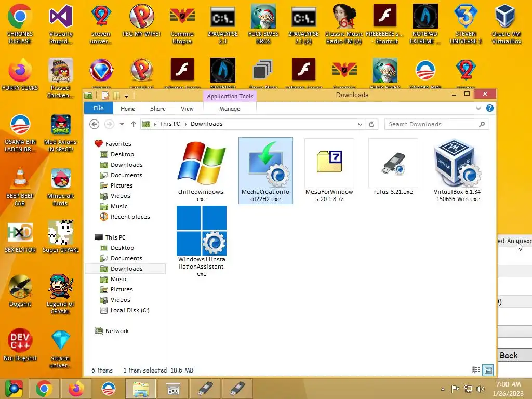Click Action Center flag tray icon
532x399 pixels.
pos(455,389)
